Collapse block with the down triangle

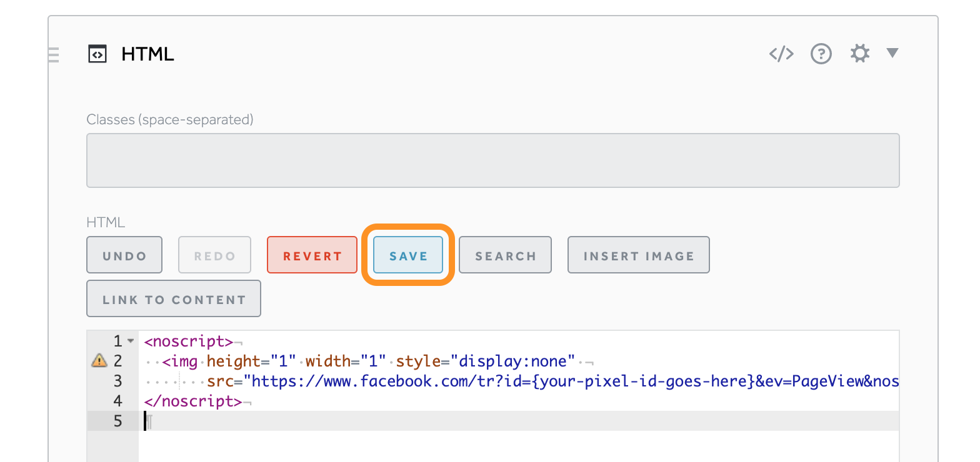(892, 53)
